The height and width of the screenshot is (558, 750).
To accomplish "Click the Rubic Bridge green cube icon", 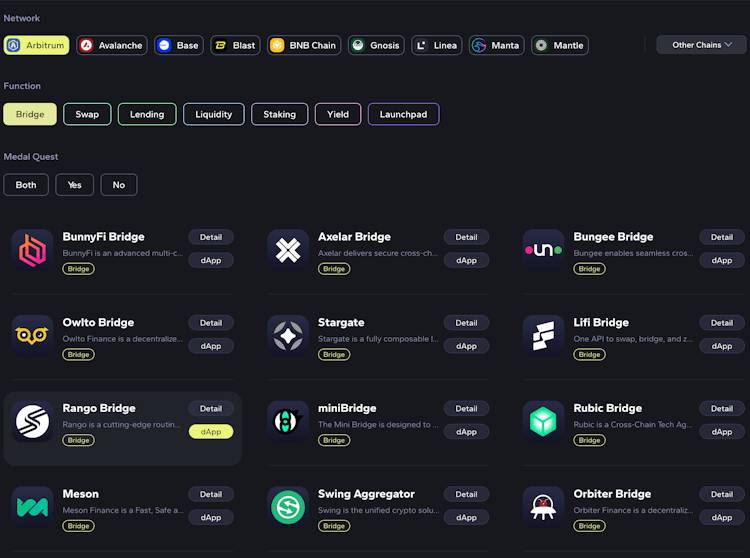I will click(543, 421).
